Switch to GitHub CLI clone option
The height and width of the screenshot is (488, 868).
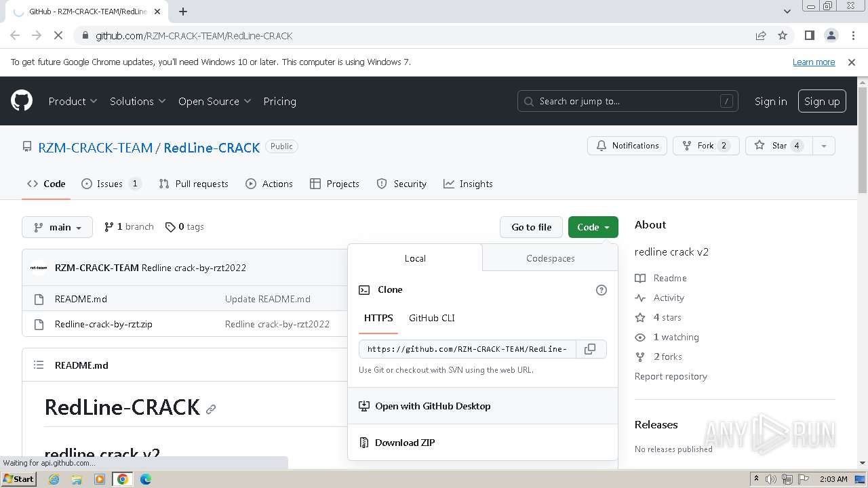[432, 318]
